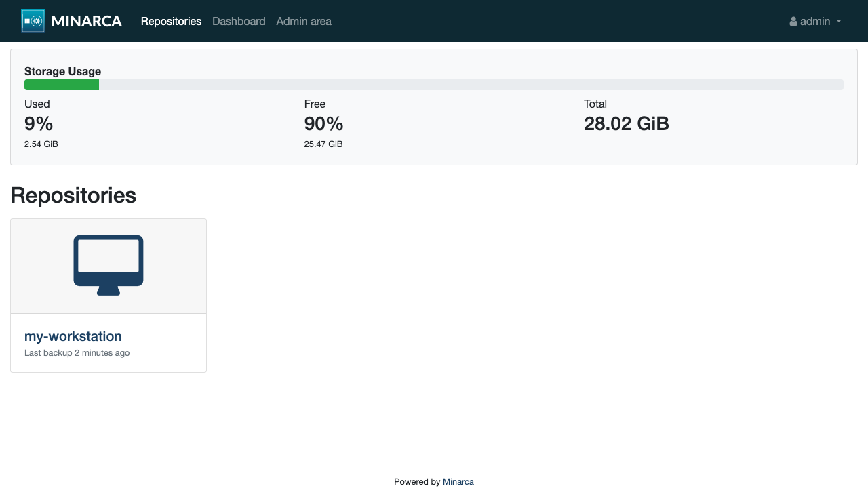The height and width of the screenshot is (488, 868).
Task: Click the Minarca link in footer
Action: [x=458, y=482]
